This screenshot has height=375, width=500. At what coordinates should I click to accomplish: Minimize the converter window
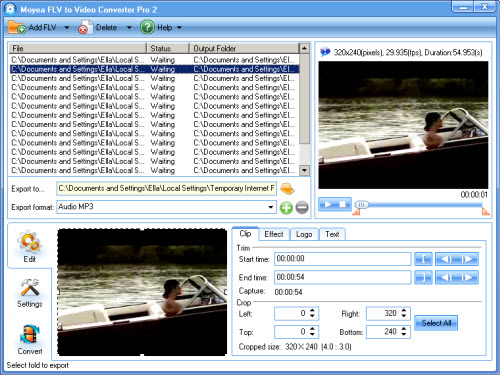(x=463, y=7)
